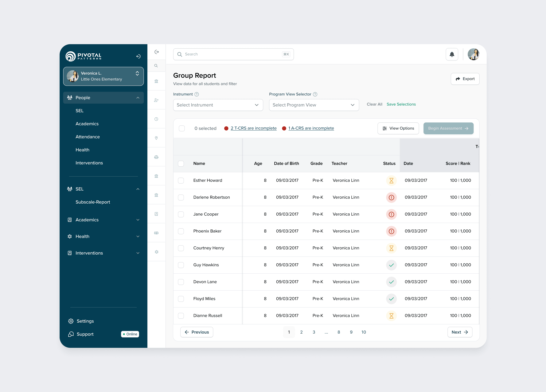This screenshot has width=546, height=392.
Task: Click the notification bell icon
Action: [x=452, y=54]
